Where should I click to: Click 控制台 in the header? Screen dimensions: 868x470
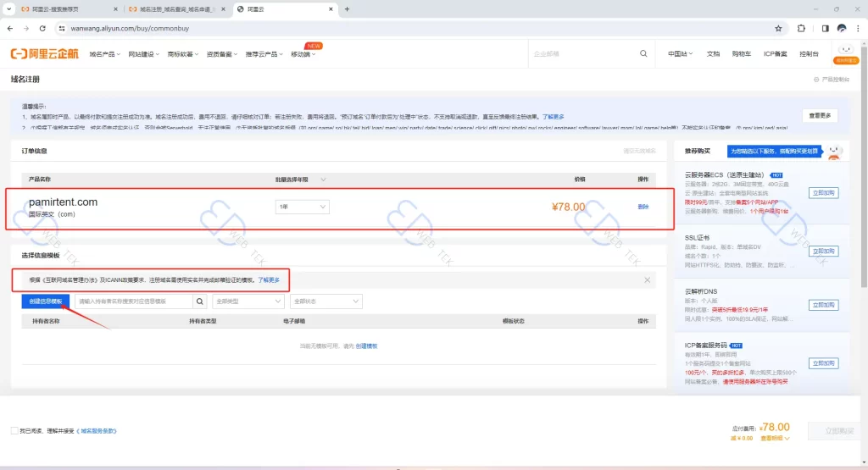coord(809,53)
